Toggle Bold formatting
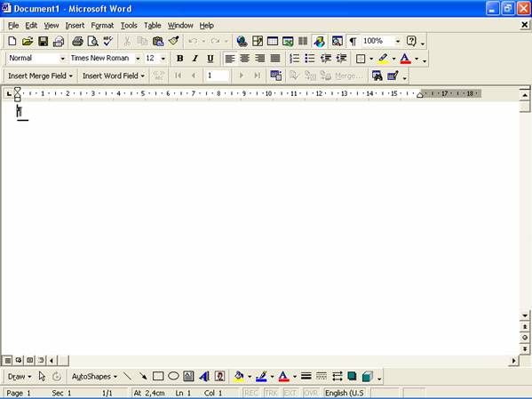The image size is (532, 399). click(179, 59)
